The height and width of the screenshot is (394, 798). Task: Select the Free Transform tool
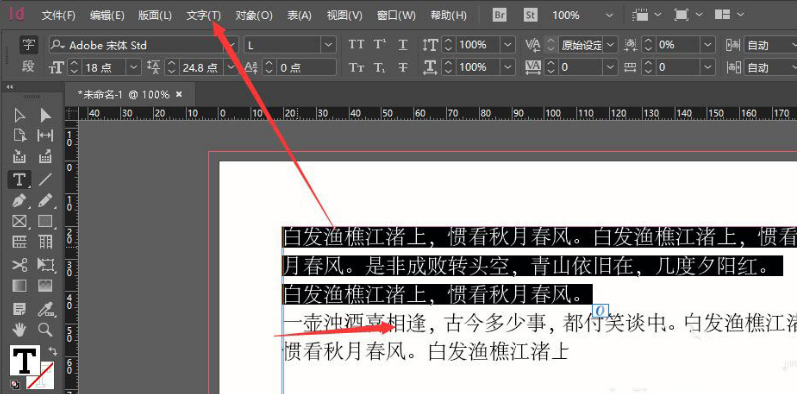(x=45, y=265)
